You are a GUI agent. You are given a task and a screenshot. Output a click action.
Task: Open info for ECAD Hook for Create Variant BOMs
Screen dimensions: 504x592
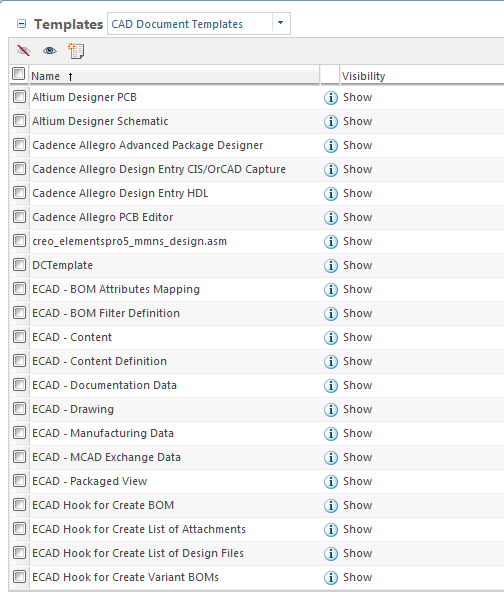pyautogui.click(x=331, y=578)
